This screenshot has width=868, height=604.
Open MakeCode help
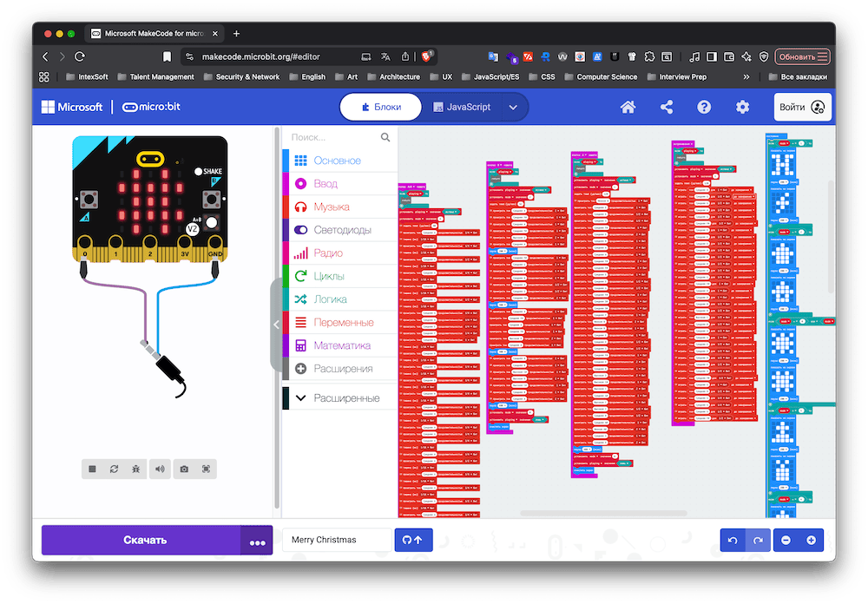(x=704, y=106)
